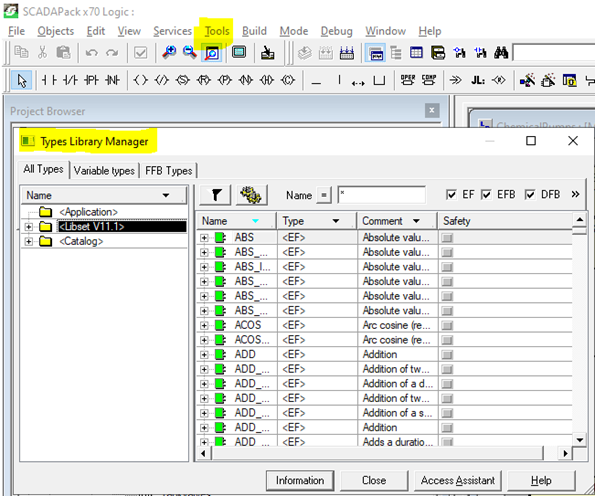This screenshot has width=595, height=496.
Task: Click the horizontal scrollbar of type list
Action: pos(378,453)
